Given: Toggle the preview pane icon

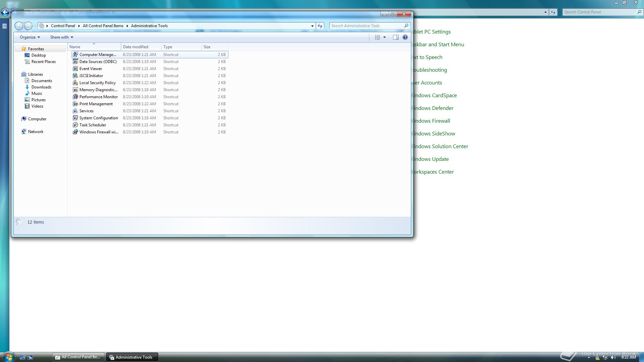Looking at the screenshot, I should (x=396, y=37).
